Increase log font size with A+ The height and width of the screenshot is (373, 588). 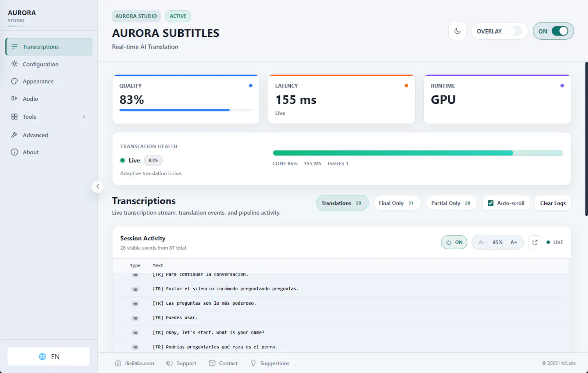click(x=514, y=242)
